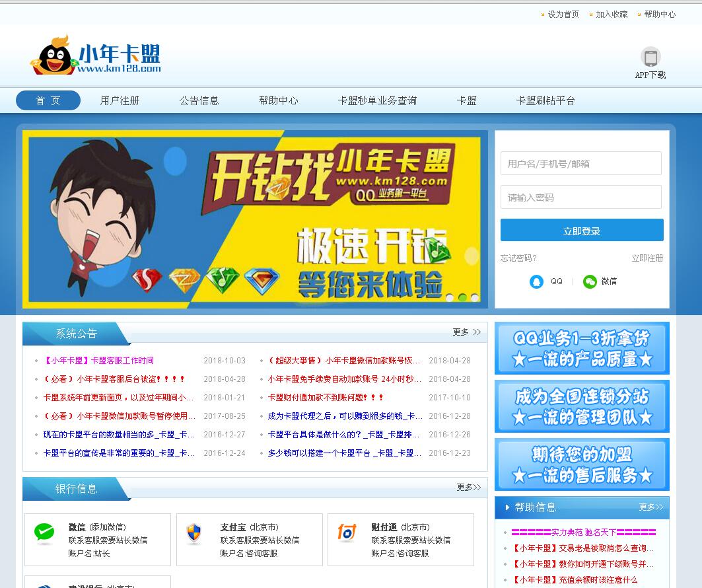The height and width of the screenshot is (588, 702).
Task: Click the 开钻找小年卡盟 banner image
Action: (255, 219)
